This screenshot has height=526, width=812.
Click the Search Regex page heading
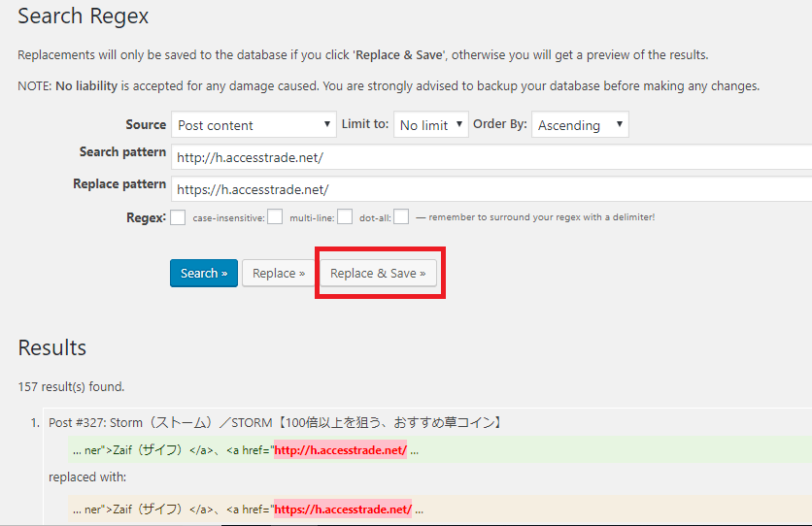83,16
